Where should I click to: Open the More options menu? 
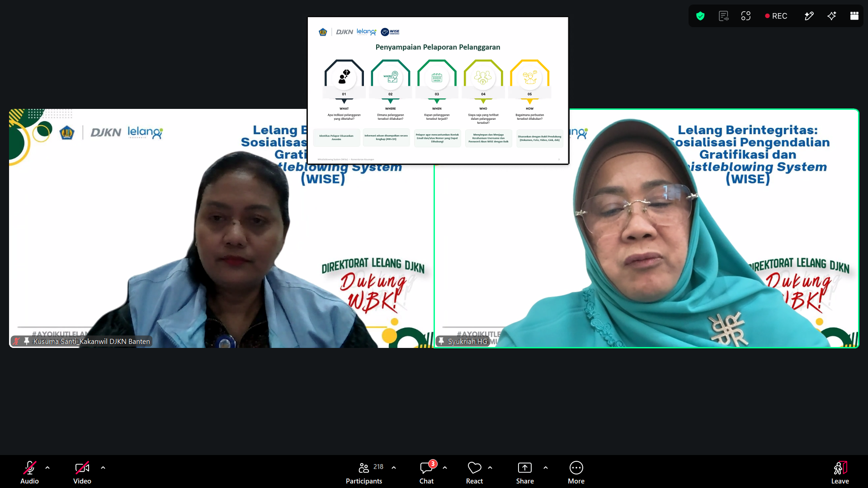click(576, 472)
